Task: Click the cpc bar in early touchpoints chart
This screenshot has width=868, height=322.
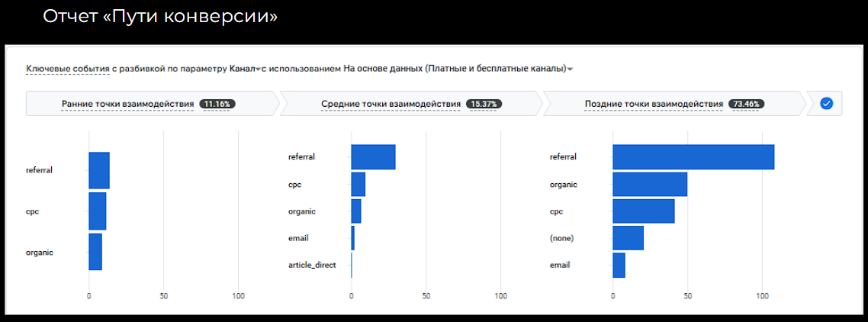Action: point(98,211)
